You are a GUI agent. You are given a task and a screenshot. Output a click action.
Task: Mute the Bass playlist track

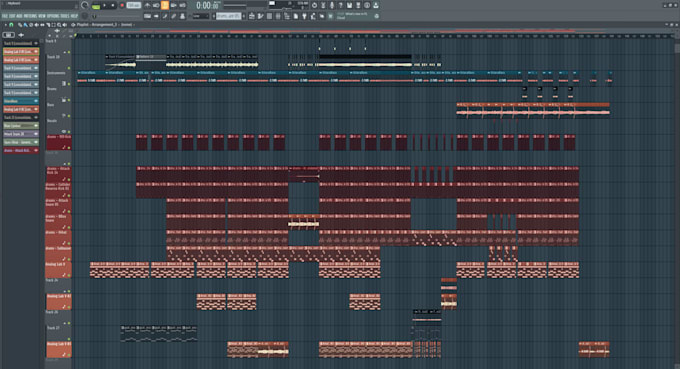pyautogui.click(x=69, y=116)
